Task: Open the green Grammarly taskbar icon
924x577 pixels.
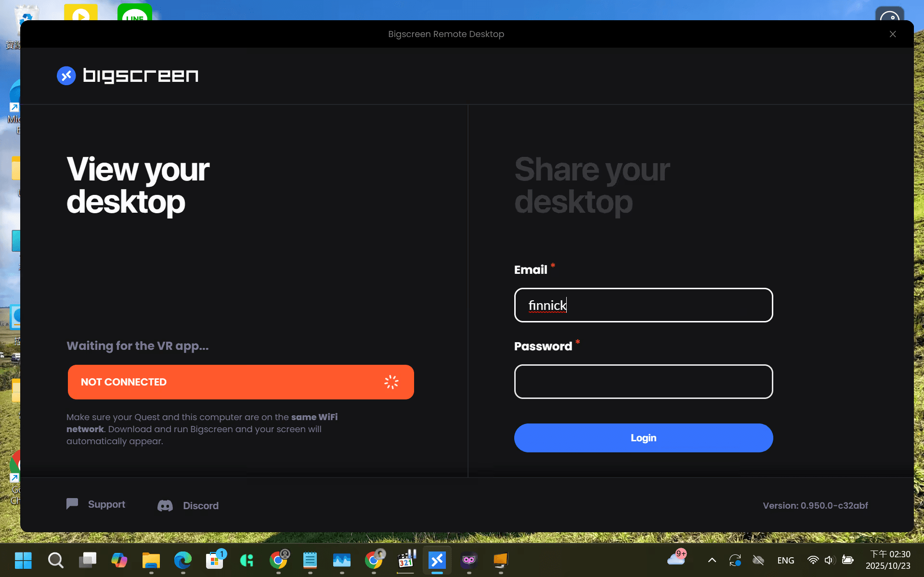Action: click(x=247, y=560)
